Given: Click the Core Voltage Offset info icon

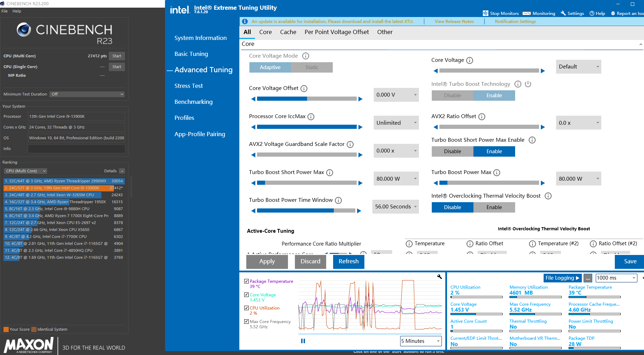Looking at the screenshot, I should pyautogui.click(x=304, y=89).
